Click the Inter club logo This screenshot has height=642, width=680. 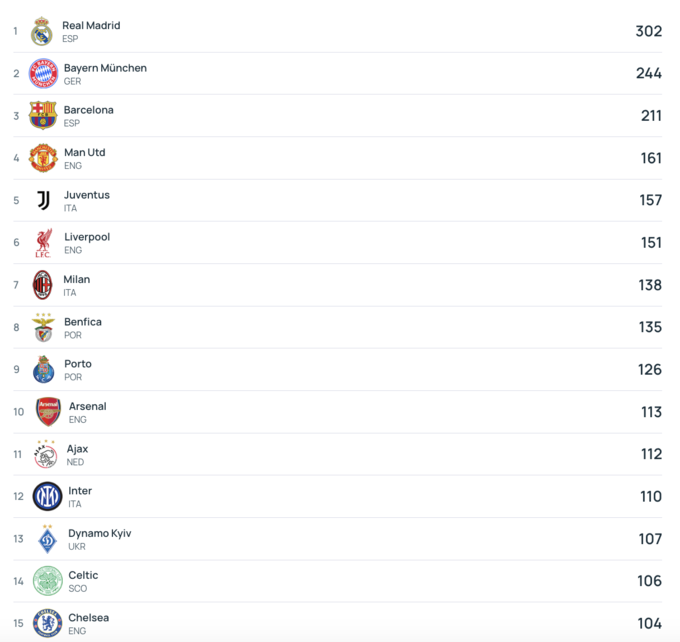47,496
